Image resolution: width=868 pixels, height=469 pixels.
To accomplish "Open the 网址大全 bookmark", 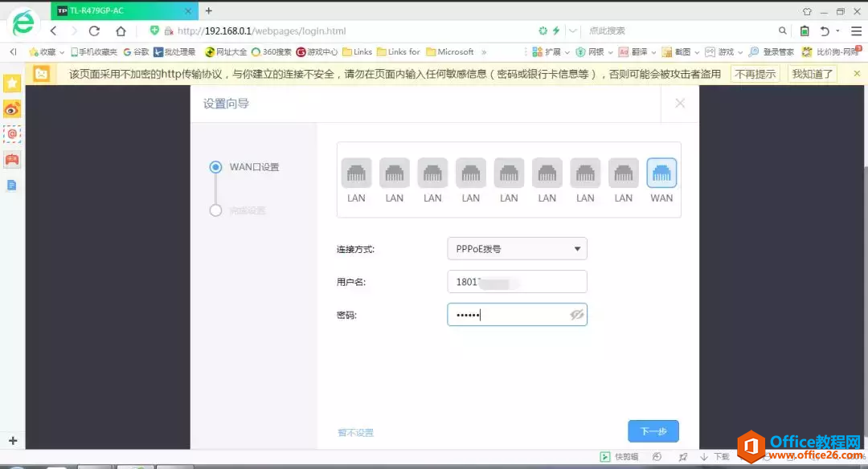I will click(226, 52).
